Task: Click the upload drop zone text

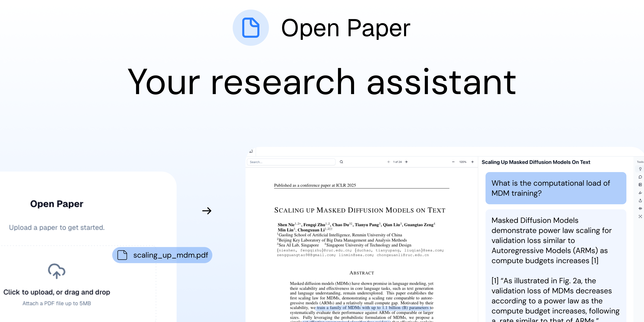Action: pos(57,292)
